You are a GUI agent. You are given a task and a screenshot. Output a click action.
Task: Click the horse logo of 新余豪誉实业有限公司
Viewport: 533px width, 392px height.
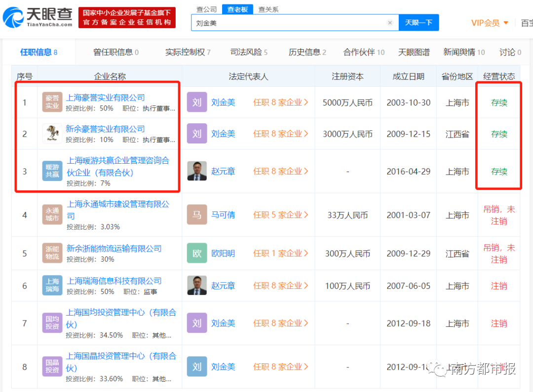(x=52, y=134)
